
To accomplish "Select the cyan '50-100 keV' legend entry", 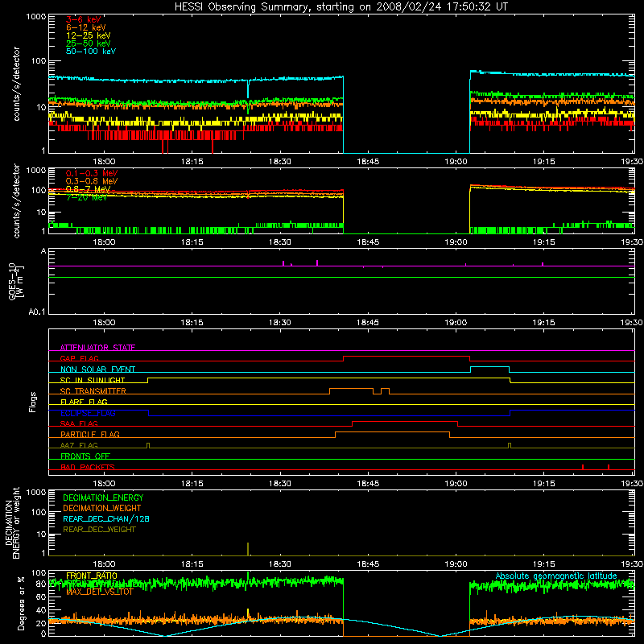I will pos(91,52).
